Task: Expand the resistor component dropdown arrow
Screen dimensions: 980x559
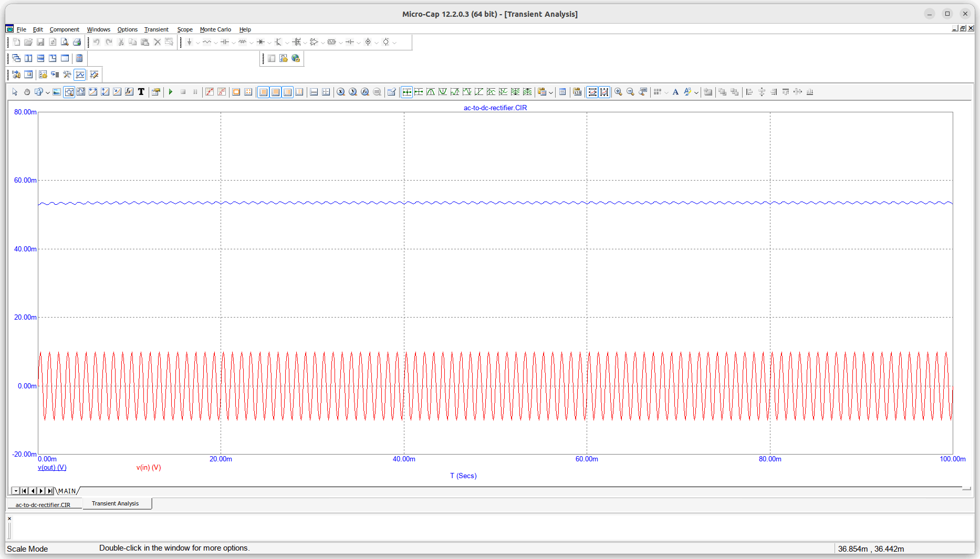Action: (x=215, y=43)
